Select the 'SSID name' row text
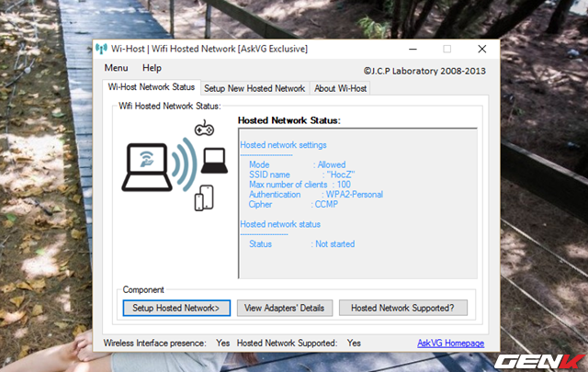 [302, 175]
